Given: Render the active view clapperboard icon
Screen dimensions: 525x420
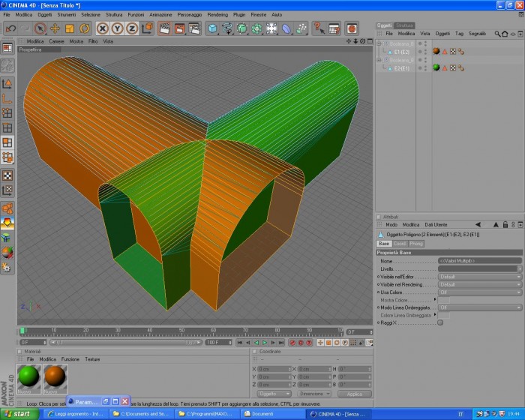Looking at the screenshot, I should pyautogui.click(x=164, y=28).
